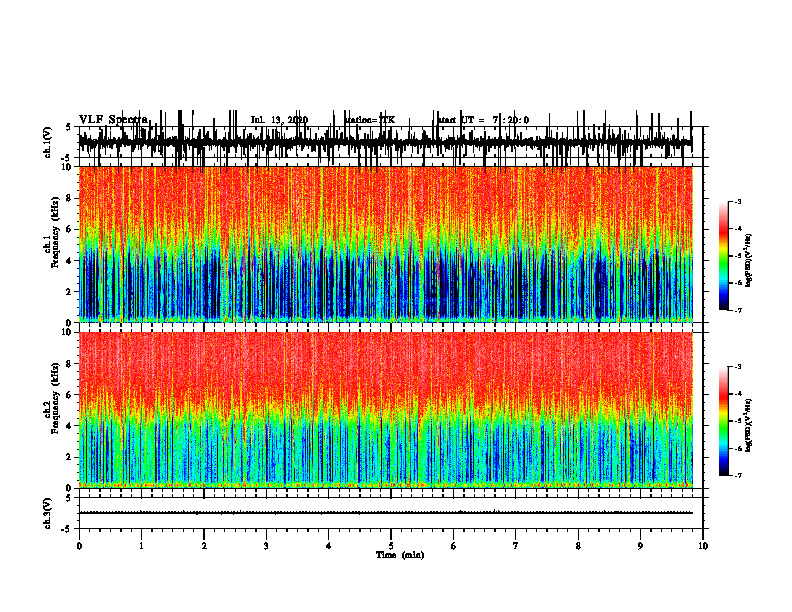Click the 'ch.1(V)' waveform axis label
This screenshot has height=612, width=792.
(x=48, y=142)
